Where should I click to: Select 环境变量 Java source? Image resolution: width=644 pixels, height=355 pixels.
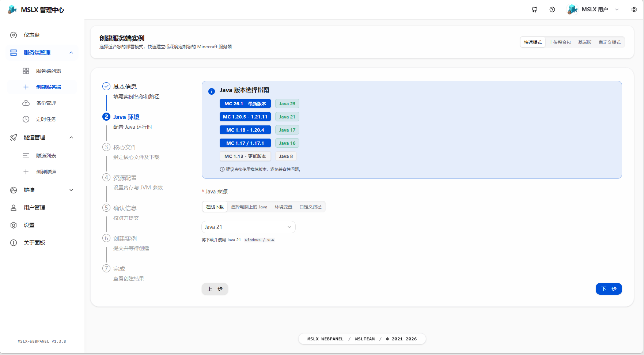[284, 207]
